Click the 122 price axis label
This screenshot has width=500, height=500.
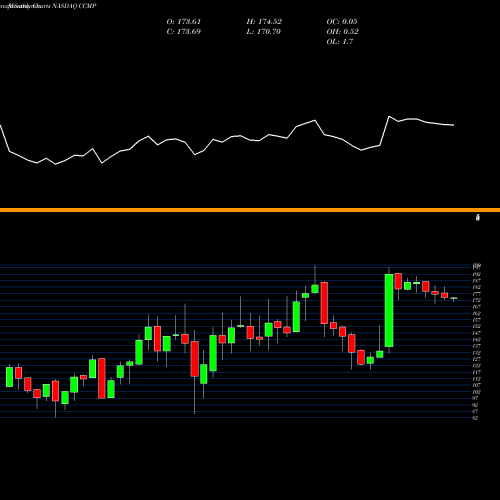477,366
